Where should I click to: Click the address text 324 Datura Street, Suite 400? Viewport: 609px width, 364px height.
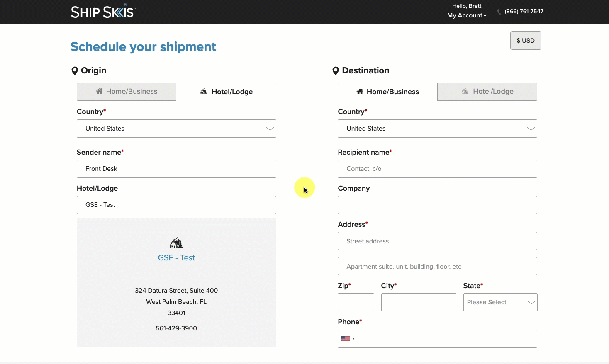coord(176,291)
